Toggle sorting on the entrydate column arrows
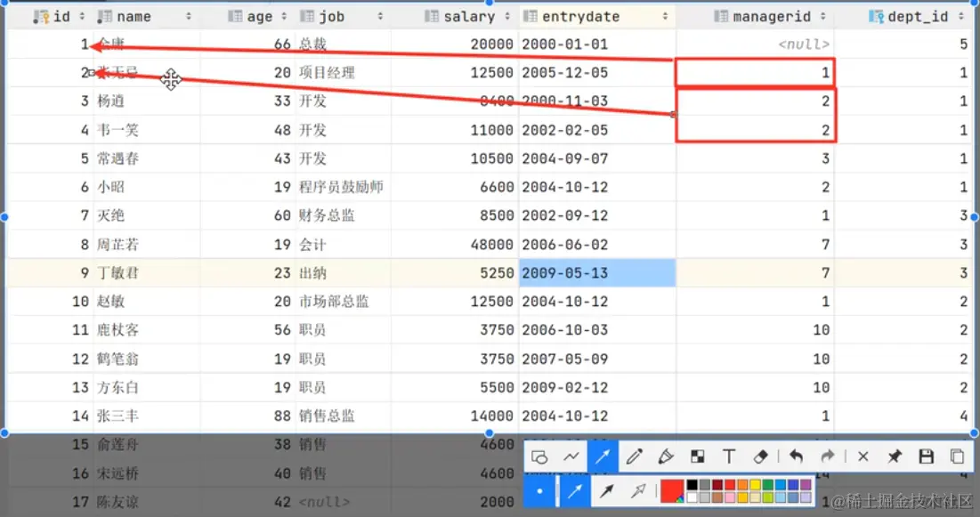Viewport: 980px width, 517px height. (x=665, y=17)
